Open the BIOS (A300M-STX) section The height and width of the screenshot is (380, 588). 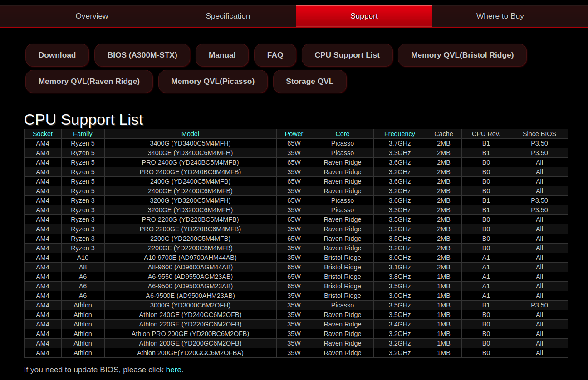(142, 55)
